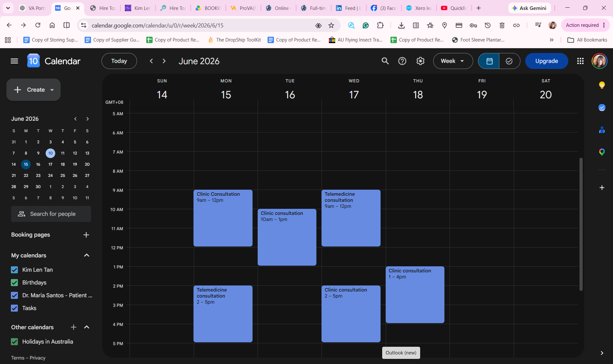
Task: Expand the Create button dropdown
Action: (52, 90)
